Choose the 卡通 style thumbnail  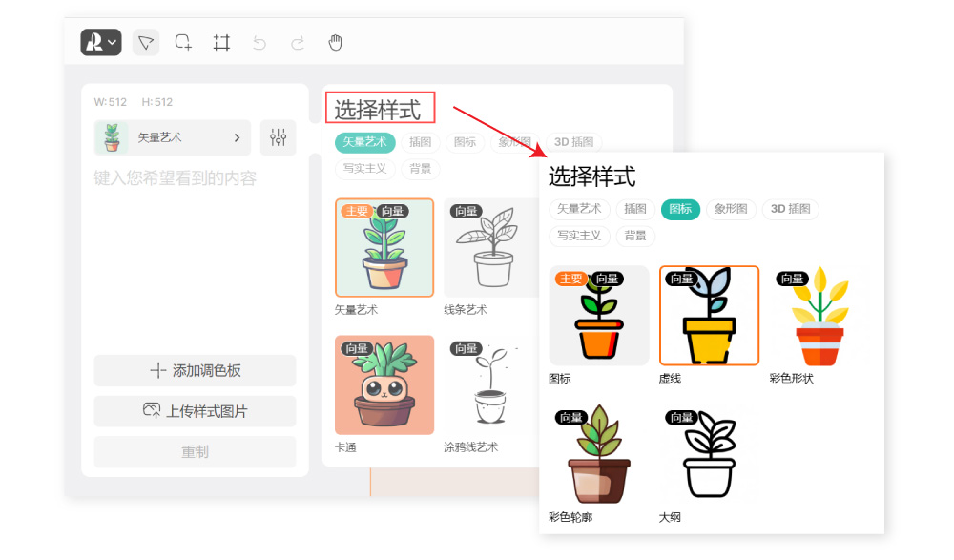point(384,384)
